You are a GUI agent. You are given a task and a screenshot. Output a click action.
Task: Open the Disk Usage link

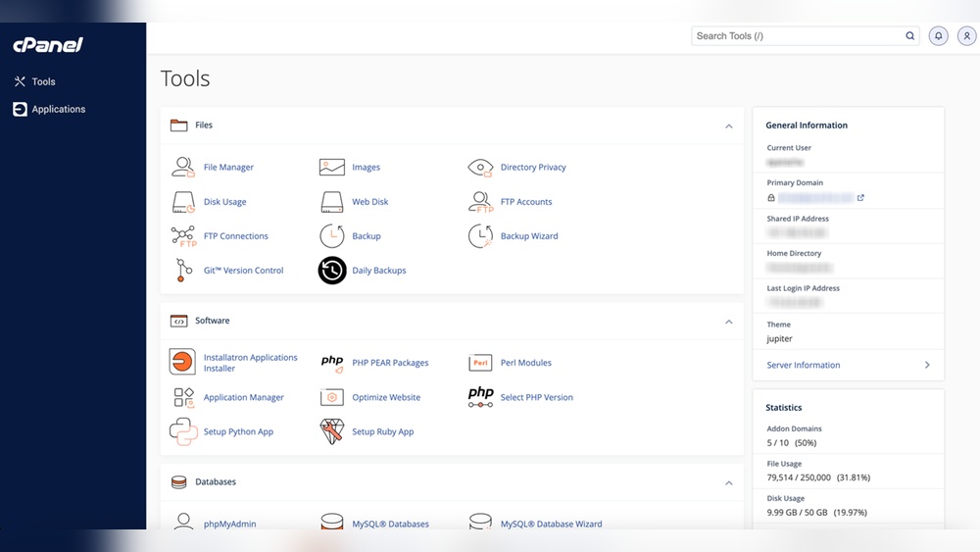pyautogui.click(x=225, y=202)
